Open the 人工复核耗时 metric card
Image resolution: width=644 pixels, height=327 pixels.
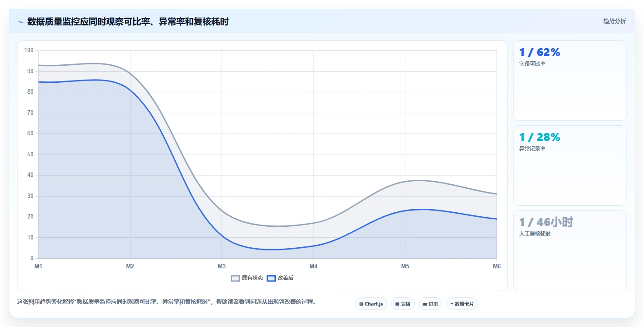[570, 250]
